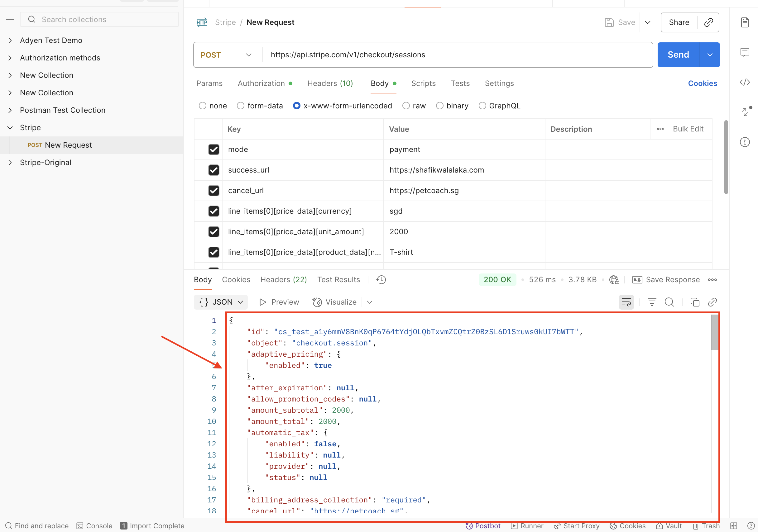
Task: Open Console in the status bar
Action: point(94,526)
